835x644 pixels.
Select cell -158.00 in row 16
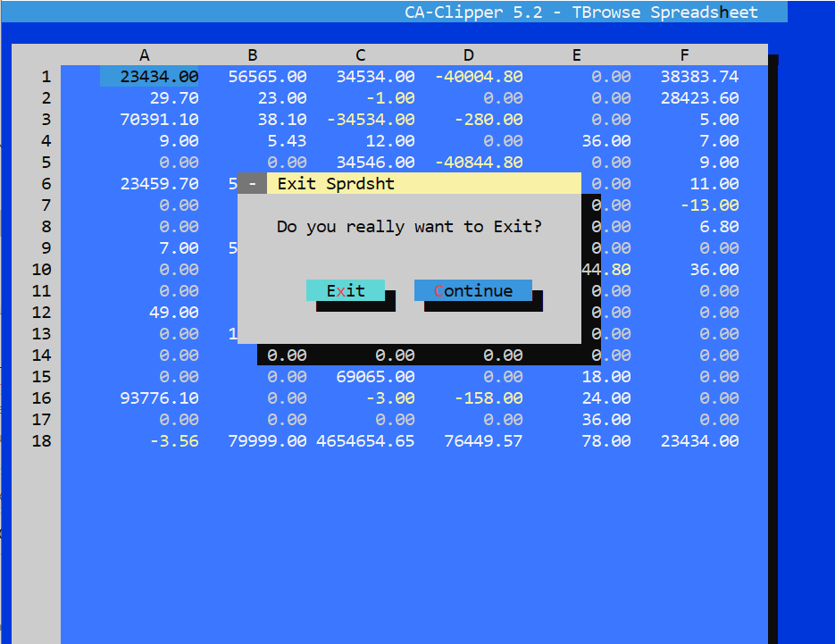pos(488,397)
